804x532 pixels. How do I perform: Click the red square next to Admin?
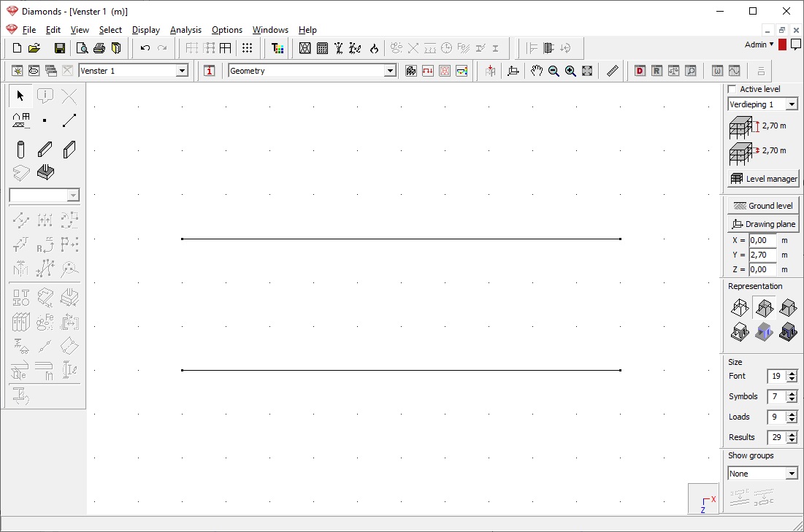click(x=782, y=45)
